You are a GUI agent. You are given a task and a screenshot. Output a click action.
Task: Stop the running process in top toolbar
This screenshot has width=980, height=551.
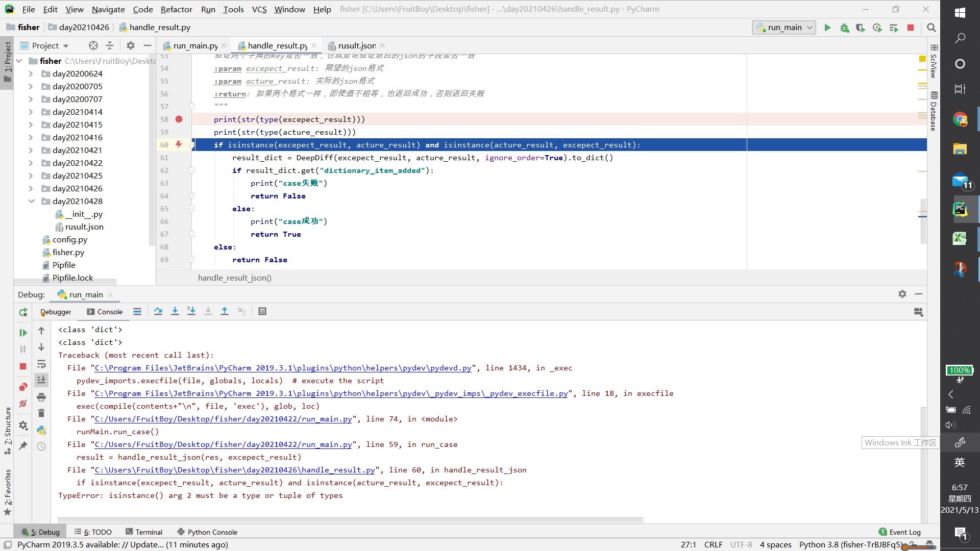[x=911, y=28]
